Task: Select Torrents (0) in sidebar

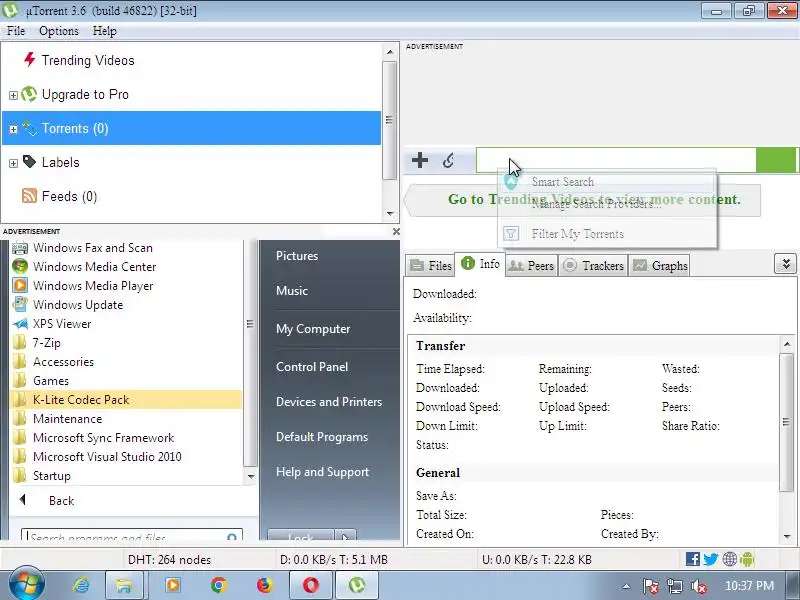Action: pos(191,128)
